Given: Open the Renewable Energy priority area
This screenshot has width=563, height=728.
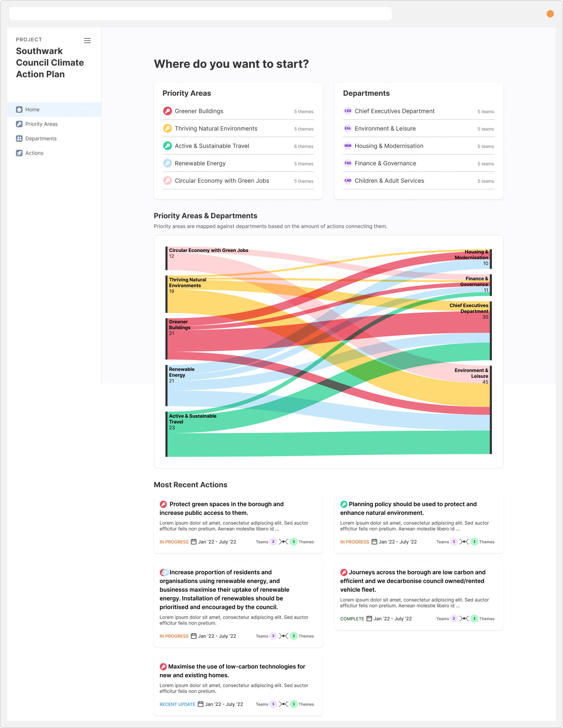Looking at the screenshot, I should [238, 163].
